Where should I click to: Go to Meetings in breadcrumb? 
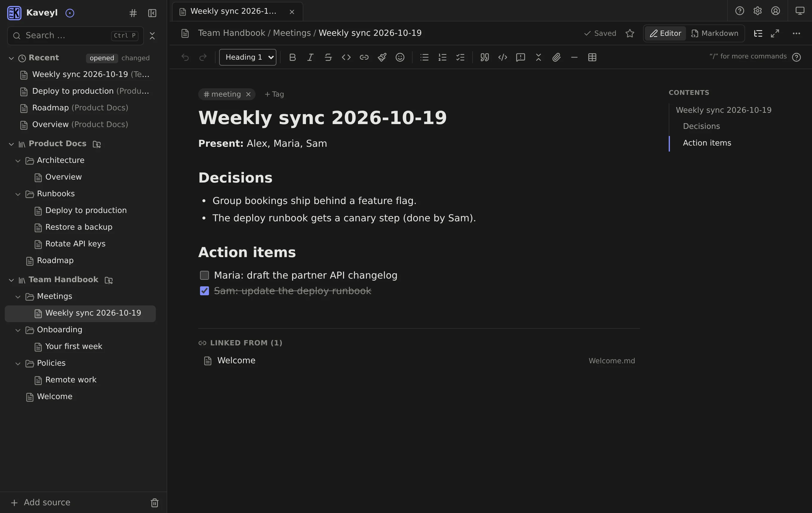tap(292, 33)
